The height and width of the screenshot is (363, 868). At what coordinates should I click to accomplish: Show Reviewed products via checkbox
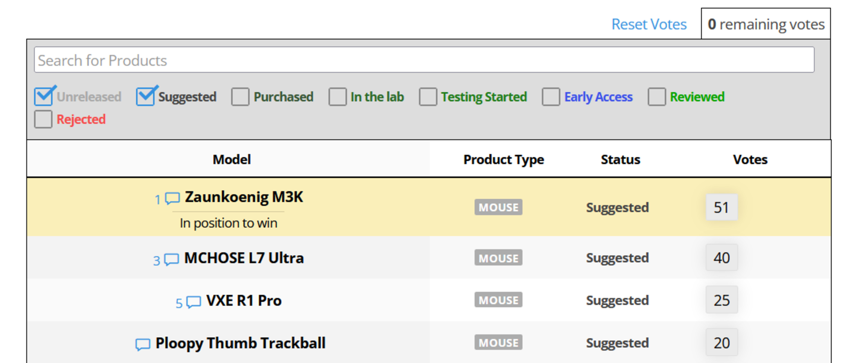657,97
